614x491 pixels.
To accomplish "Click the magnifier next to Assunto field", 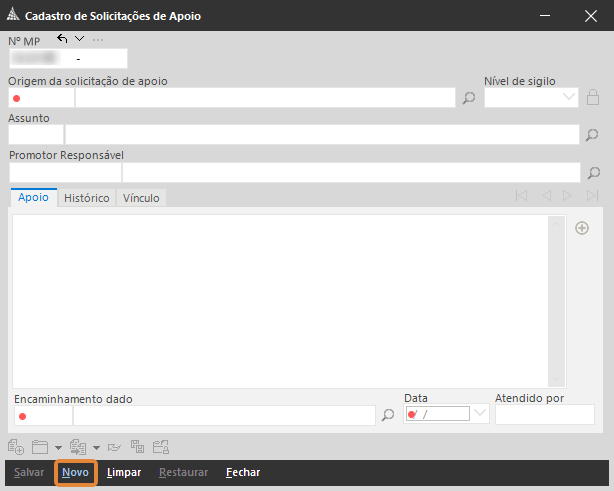I will (x=592, y=135).
